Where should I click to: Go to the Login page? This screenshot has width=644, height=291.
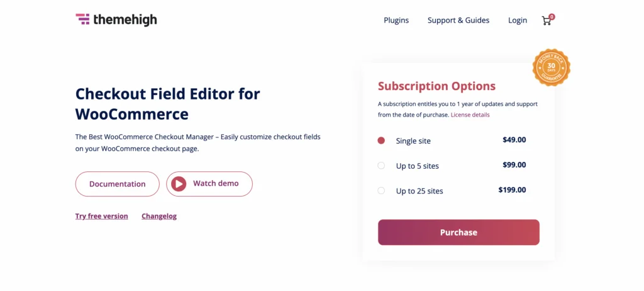coord(518,20)
